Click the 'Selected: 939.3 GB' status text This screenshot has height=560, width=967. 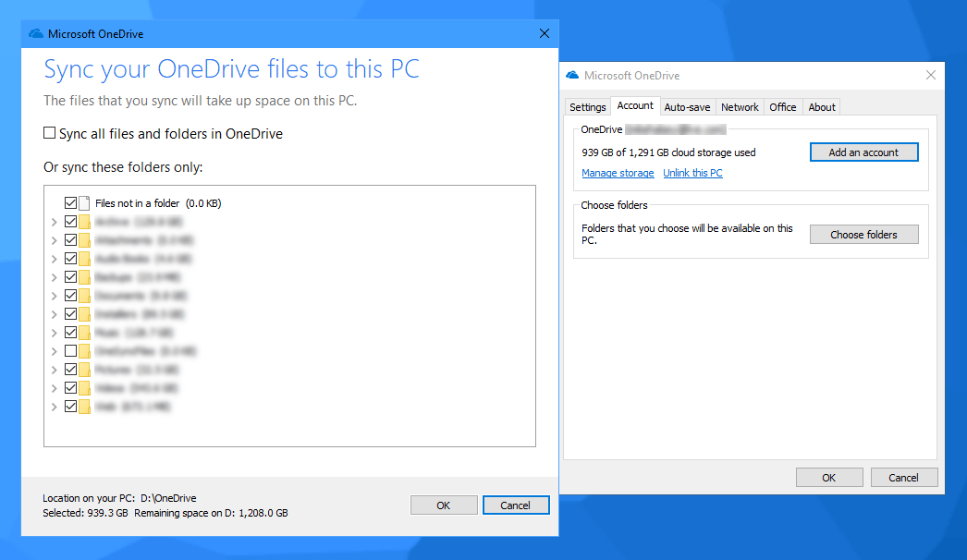[x=85, y=513]
